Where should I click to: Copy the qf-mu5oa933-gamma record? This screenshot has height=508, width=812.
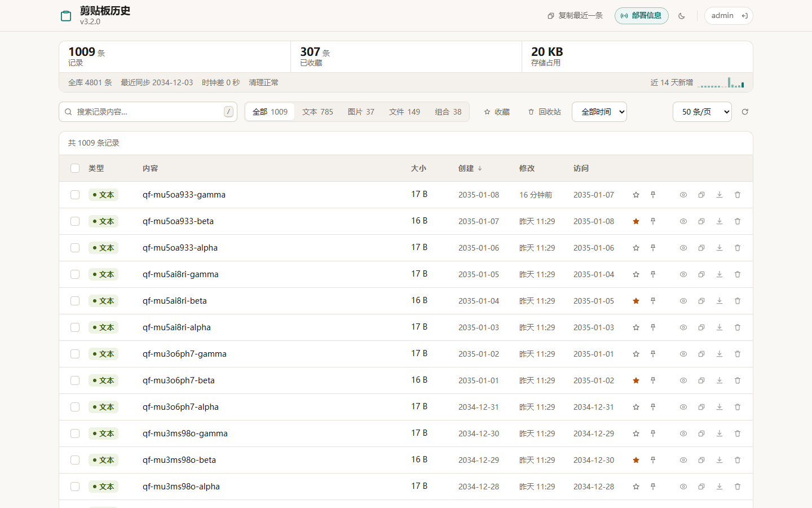tap(701, 195)
